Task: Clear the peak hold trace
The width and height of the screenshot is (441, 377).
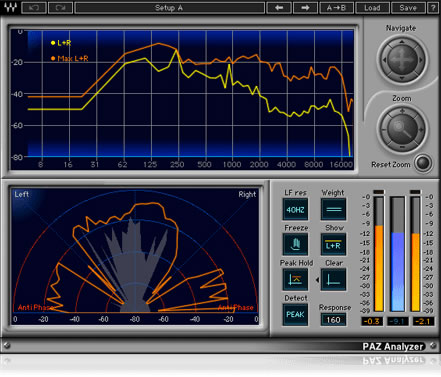Action: pos(334,279)
